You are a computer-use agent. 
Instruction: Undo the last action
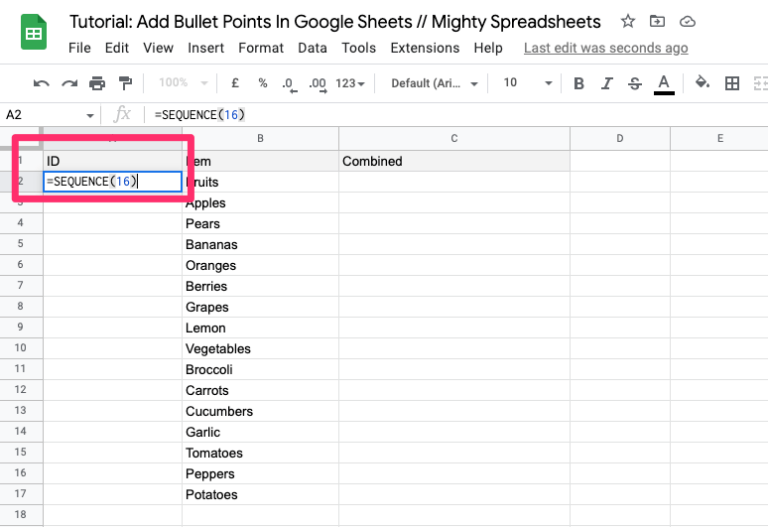41,83
